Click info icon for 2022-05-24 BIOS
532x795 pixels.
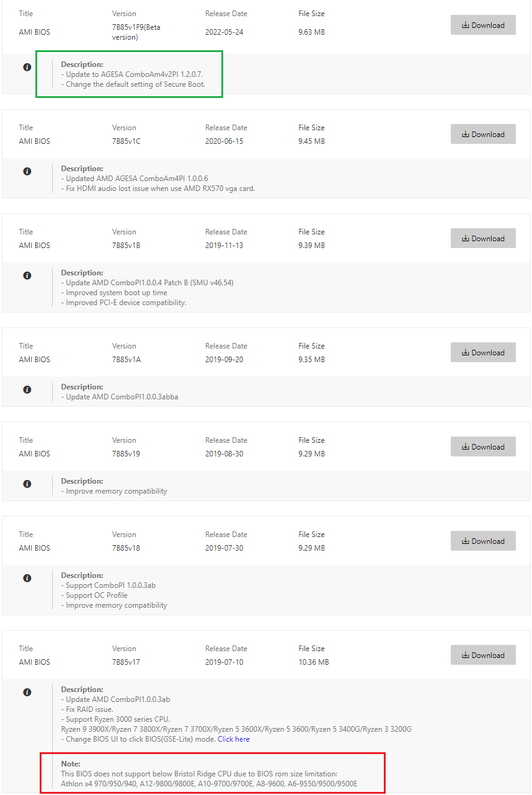(27, 67)
